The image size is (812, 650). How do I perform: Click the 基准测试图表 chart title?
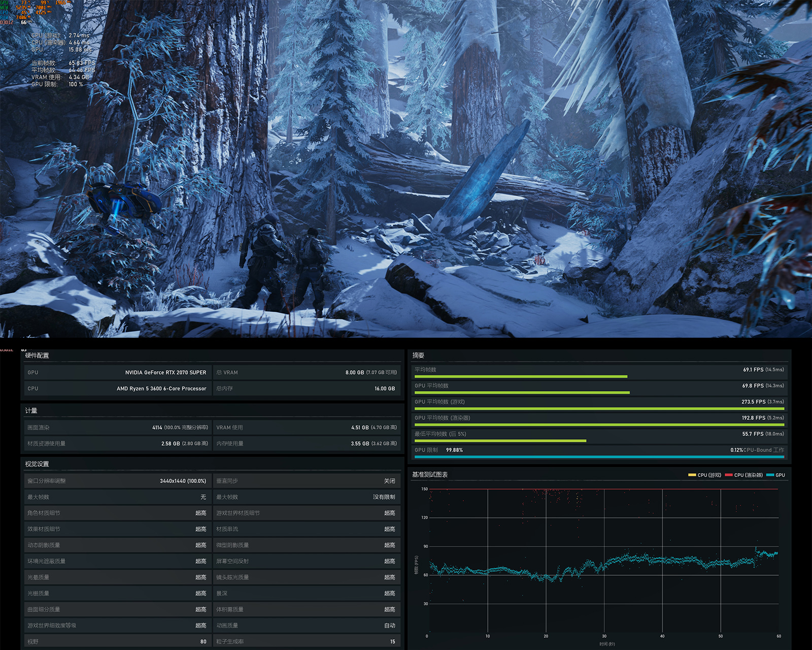430,475
